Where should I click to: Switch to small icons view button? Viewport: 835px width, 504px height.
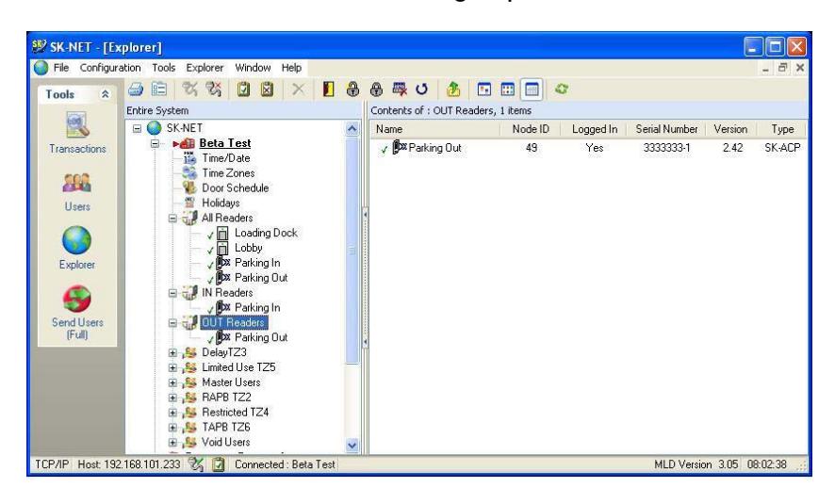click(x=507, y=89)
